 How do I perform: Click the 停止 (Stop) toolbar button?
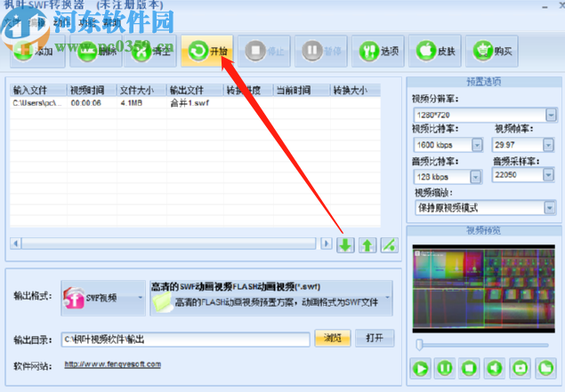(264, 52)
